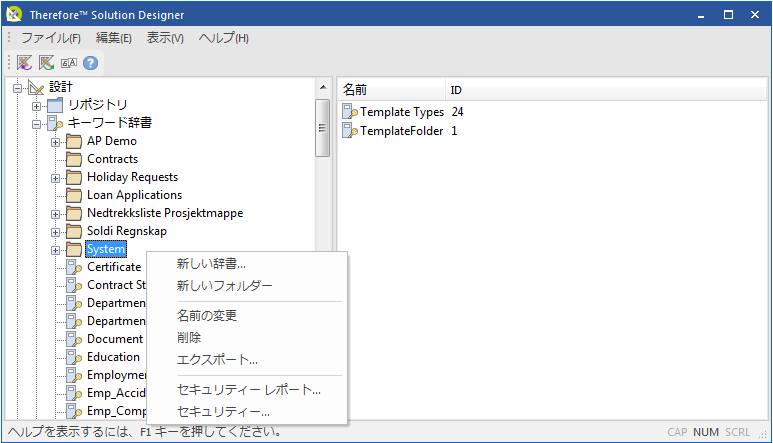Select the Loan Applications tree item
Image resolution: width=773 pixels, height=443 pixels.
pos(134,195)
